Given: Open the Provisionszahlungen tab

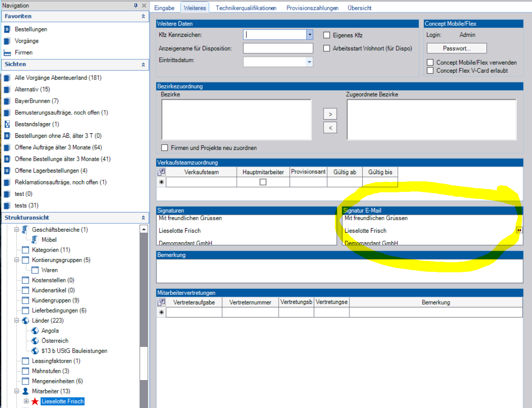Looking at the screenshot, I should (x=312, y=8).
